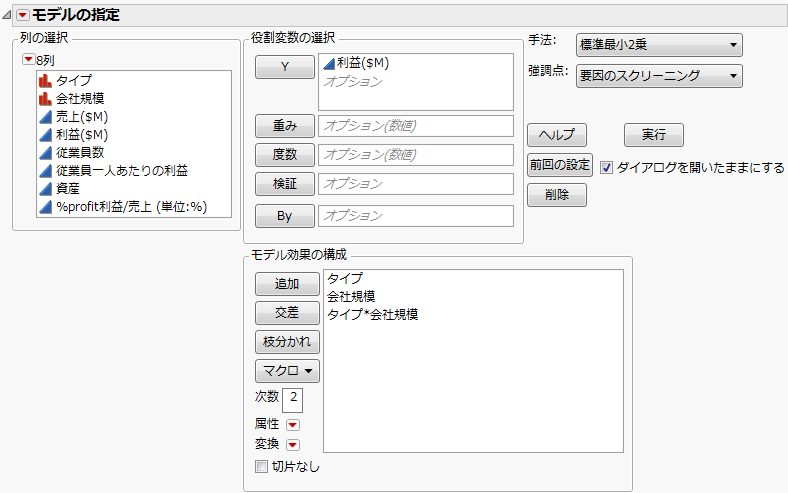Open the 強調点 dropdown (要因のスクリーニング)
Viewport: 788px width, 493px height.
659,75
